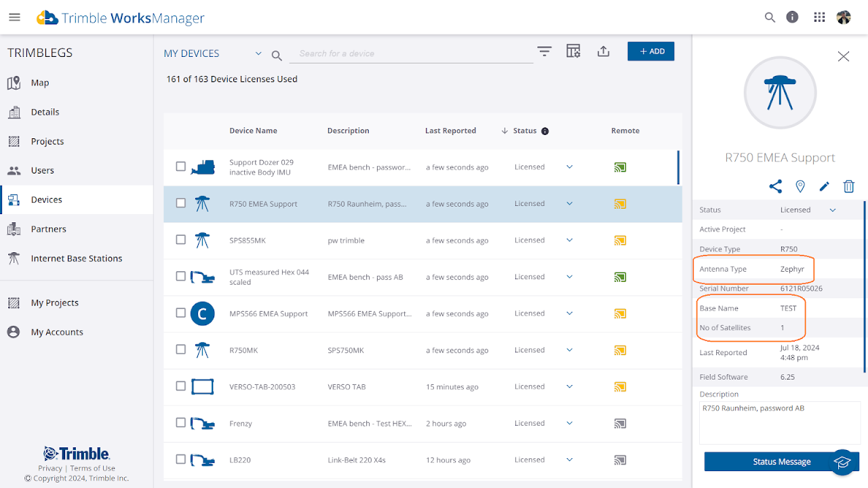Click remote icon for R750 EMEA Support
The height and width of the screenshot is (488, 868).
(x=620, y=203)
